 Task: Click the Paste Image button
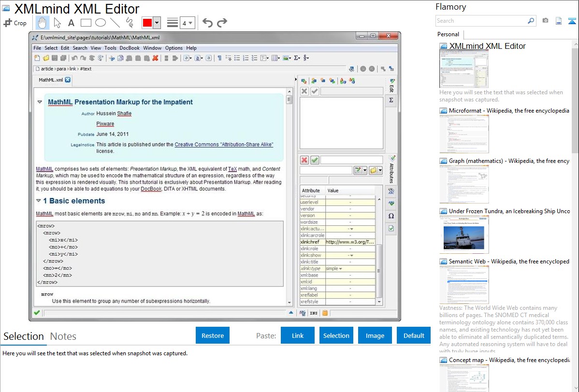(x=375, y=335)
